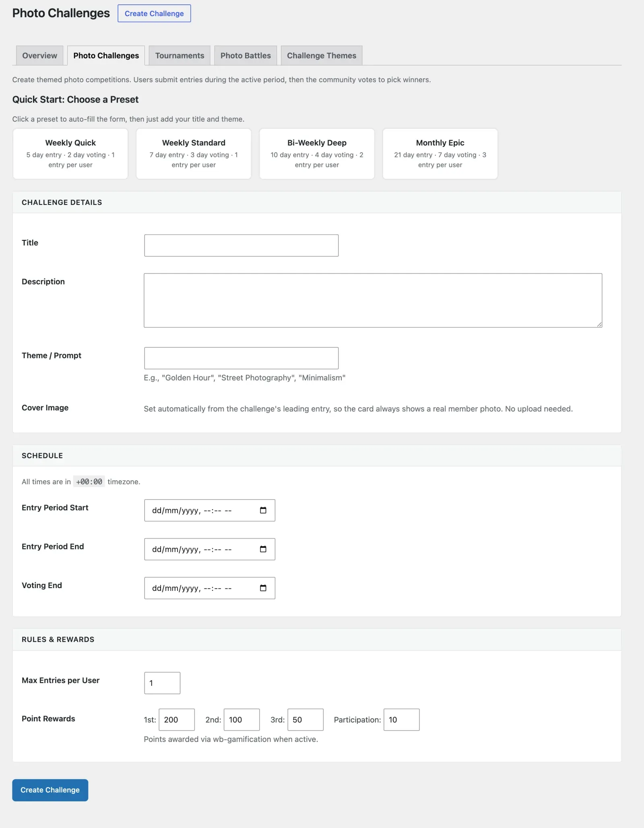Pick the Bi-Weekly Deep preset
This screenshot has height=828, width=644.
(317, 154)
